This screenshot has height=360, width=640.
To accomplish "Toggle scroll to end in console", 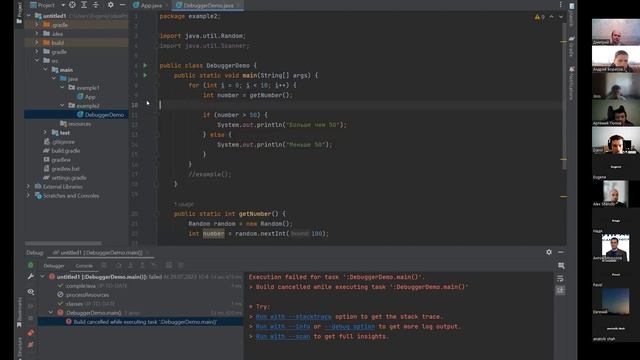I will [561, 290].
